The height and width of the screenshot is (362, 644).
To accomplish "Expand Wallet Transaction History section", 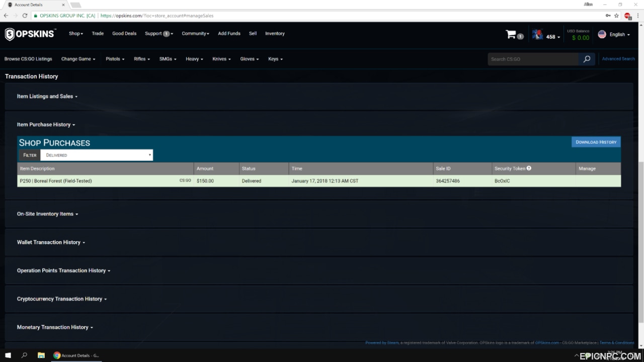I will pos(51,242).
